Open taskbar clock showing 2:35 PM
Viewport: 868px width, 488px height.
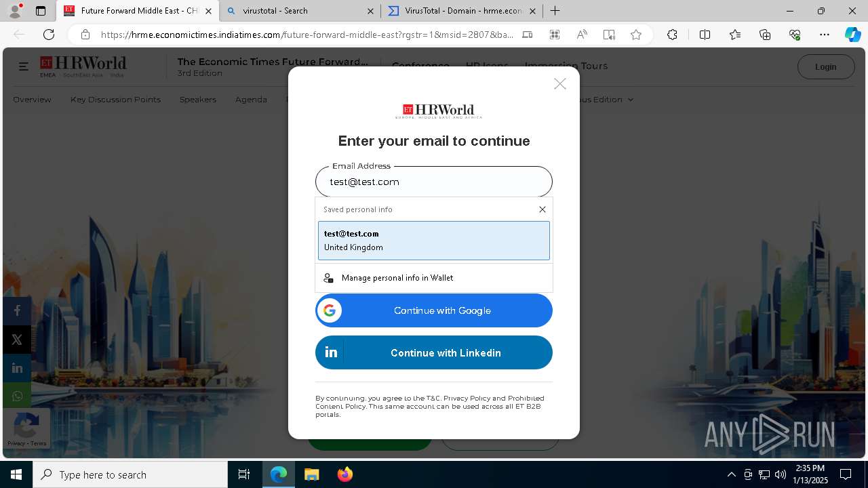tap(810, 474)
